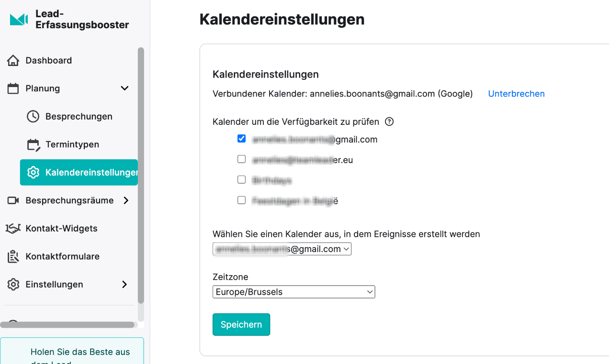Viewport: 609px width, 364px height.
Task: Select the clock icon for Besprechungen
Action: pyautogui.click(x=33, y=116)
